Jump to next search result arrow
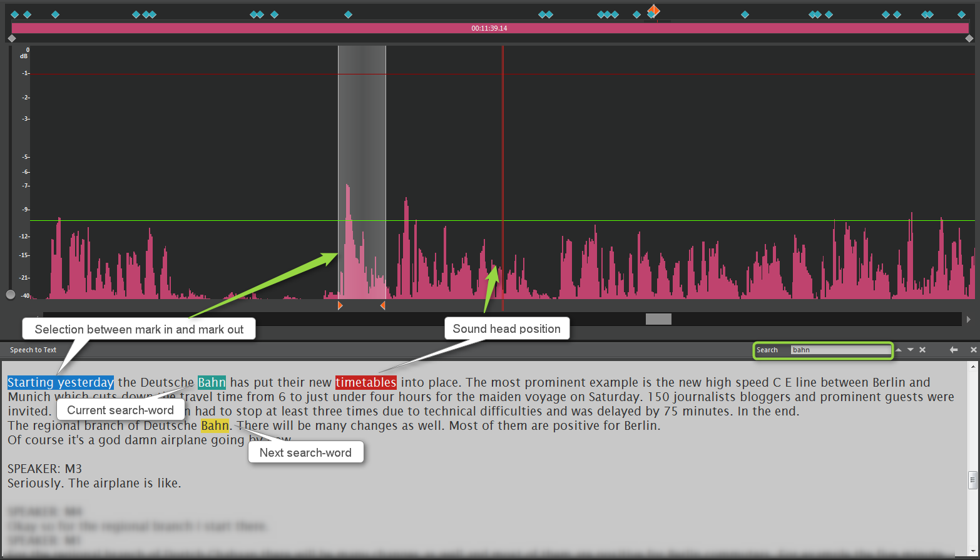The height and width of the screenshot is (560, 980). tap(911, 350)
